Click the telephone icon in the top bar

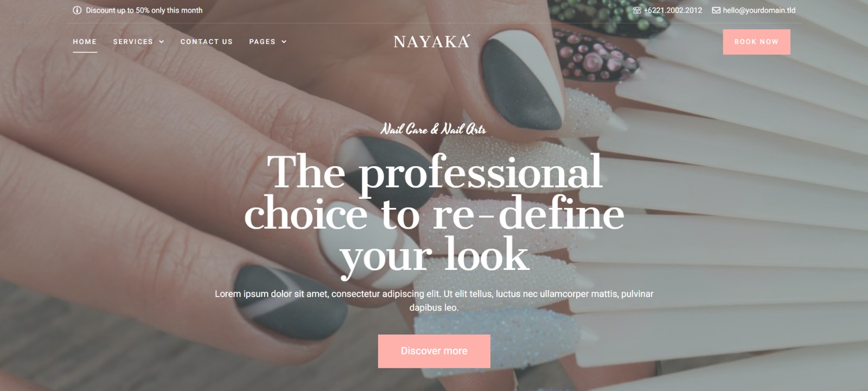pos(637,10)
